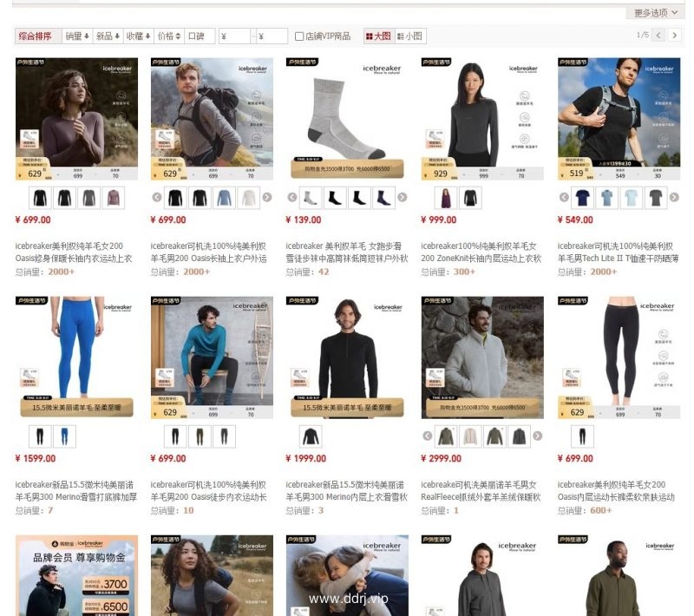Screen dimensions: 694x616
Task: Click the ¥ 139.00 price
Action: (304, 220)
